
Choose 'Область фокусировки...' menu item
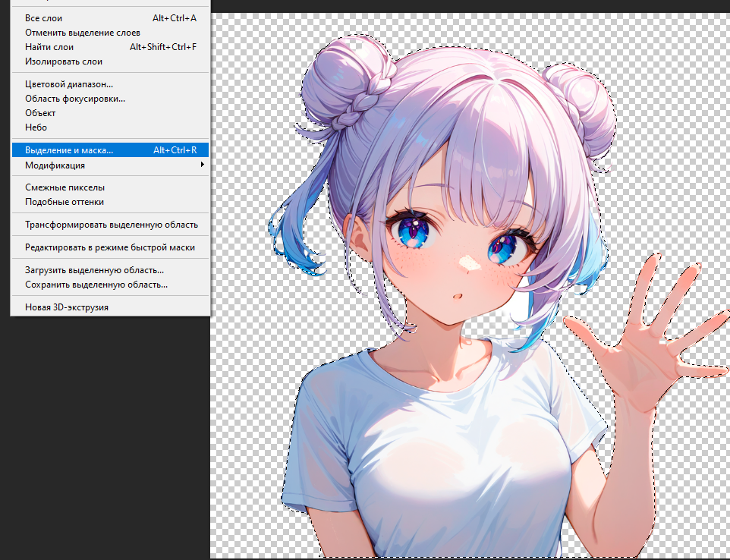point(110,99)
